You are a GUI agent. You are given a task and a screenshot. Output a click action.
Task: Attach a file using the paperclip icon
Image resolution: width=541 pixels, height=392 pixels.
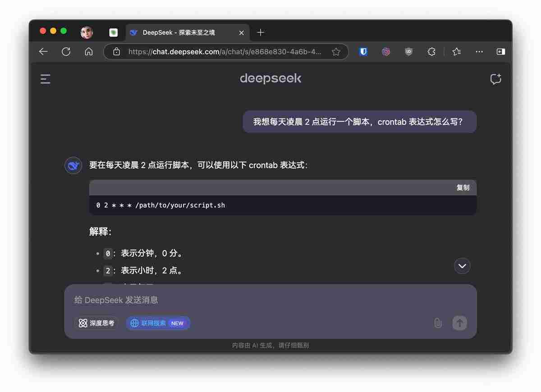click(x=438, y=323)
